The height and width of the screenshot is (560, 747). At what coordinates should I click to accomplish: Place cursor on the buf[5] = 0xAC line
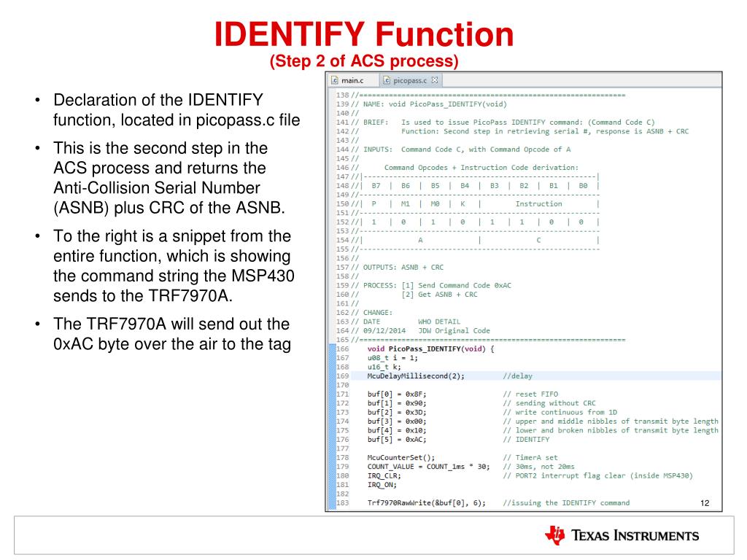tap(397, 440)
